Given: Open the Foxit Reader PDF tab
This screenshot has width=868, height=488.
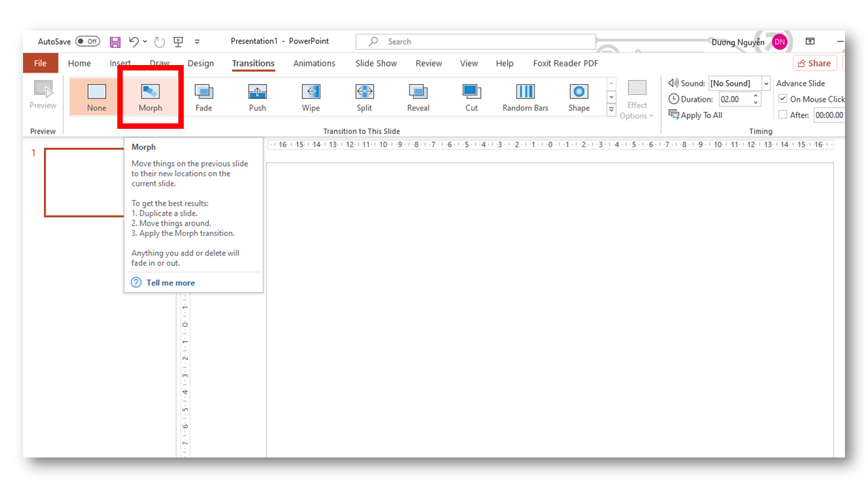Looking at the screenshot, I should (566, 63).
